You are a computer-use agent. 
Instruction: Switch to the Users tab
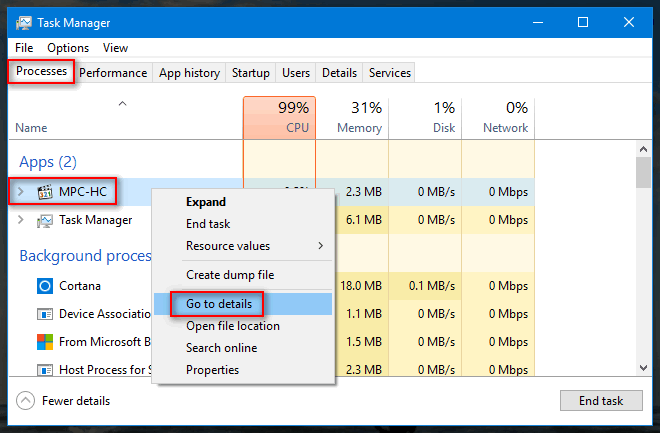pyautogui.click(x=296, y=73)
